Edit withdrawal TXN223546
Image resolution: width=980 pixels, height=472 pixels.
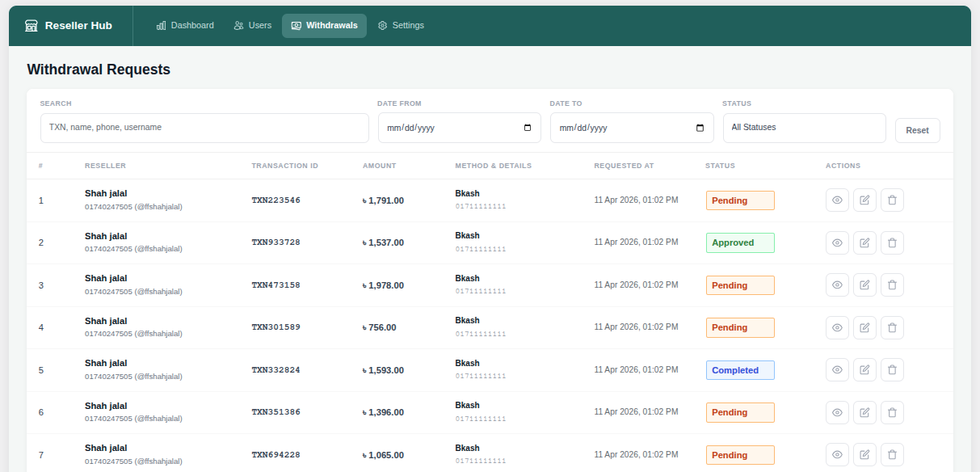pyautogui.click(x=864, y=200)
